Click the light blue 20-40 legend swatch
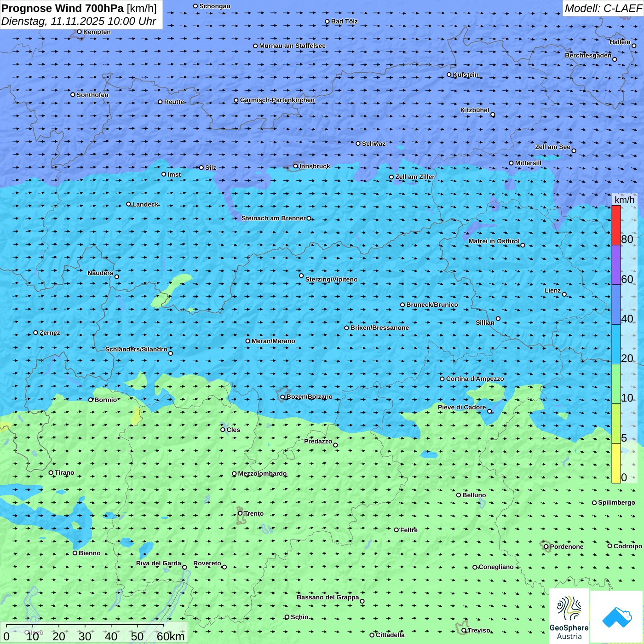The image size is (644, 644). point(616,345)
